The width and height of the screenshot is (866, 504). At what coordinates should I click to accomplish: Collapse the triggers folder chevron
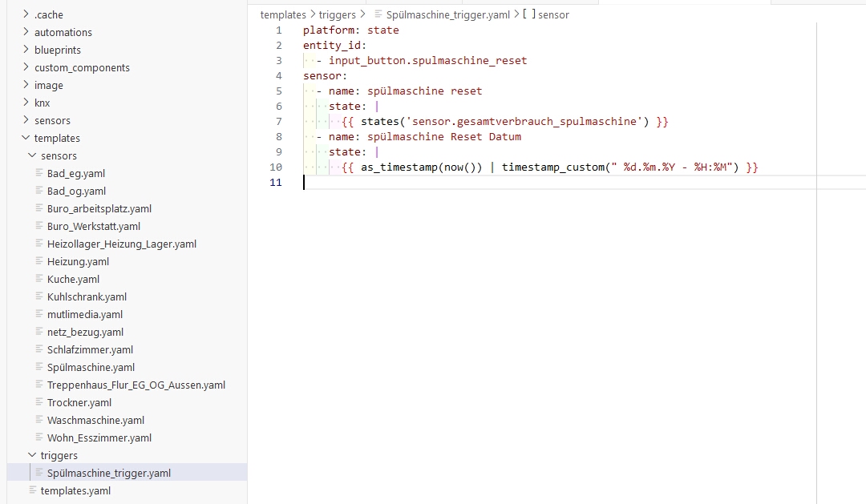32,455
